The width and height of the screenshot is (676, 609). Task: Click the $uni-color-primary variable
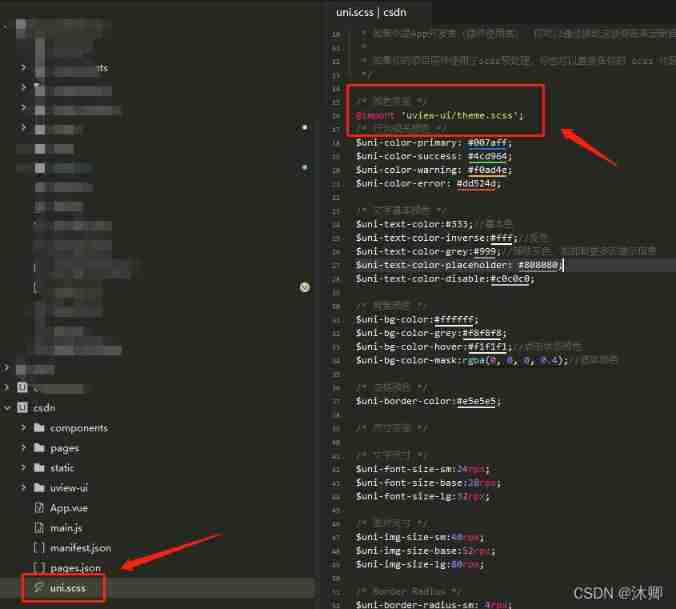coord(406,143)
